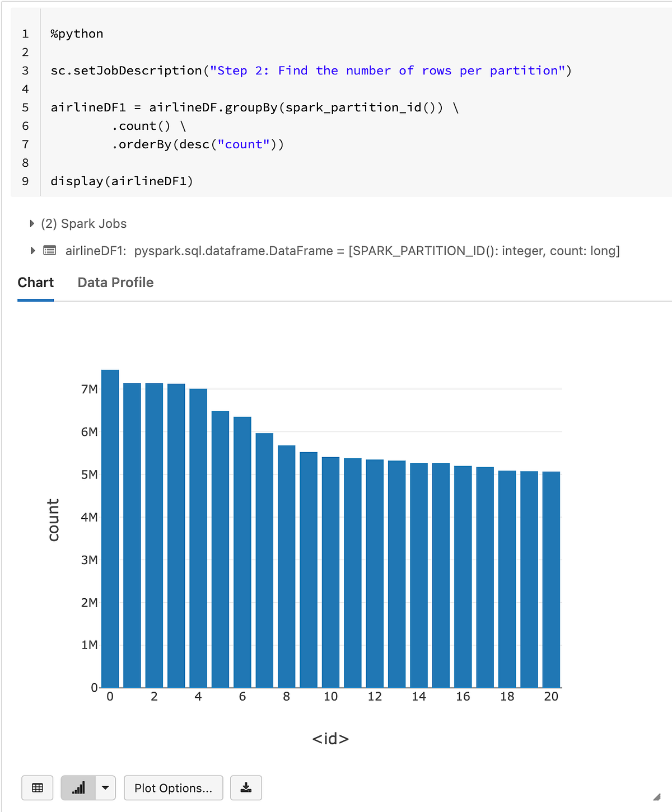The width and height of the screenshot is (672, 812).
Task: Click the DataFrame icon beside airlineDF1
Action: (x=50, y=251)
